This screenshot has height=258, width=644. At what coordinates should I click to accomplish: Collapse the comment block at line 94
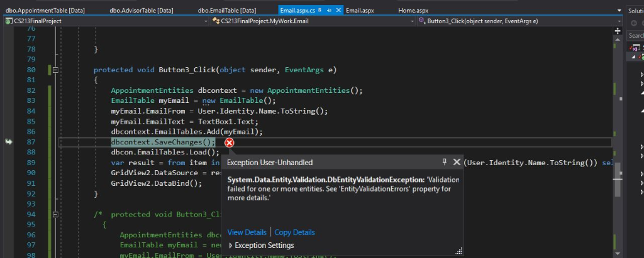(x=55, y=215)
